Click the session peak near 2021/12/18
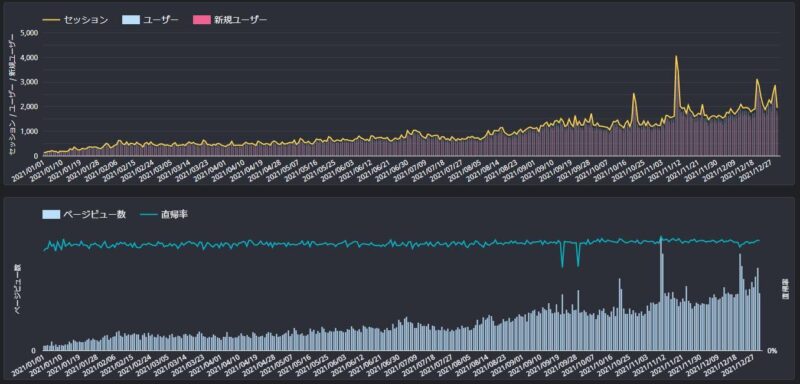 click(x=757, y=80)
